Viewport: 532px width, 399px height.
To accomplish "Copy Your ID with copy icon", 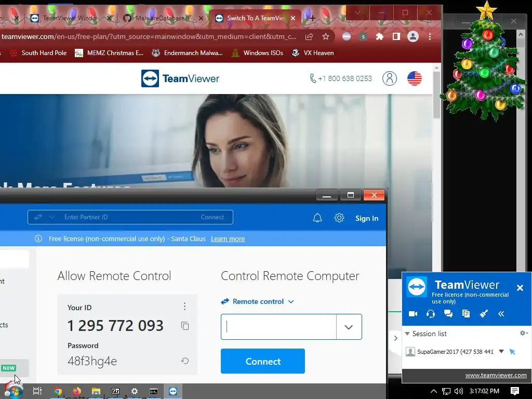I will click(x=185, y=326).
